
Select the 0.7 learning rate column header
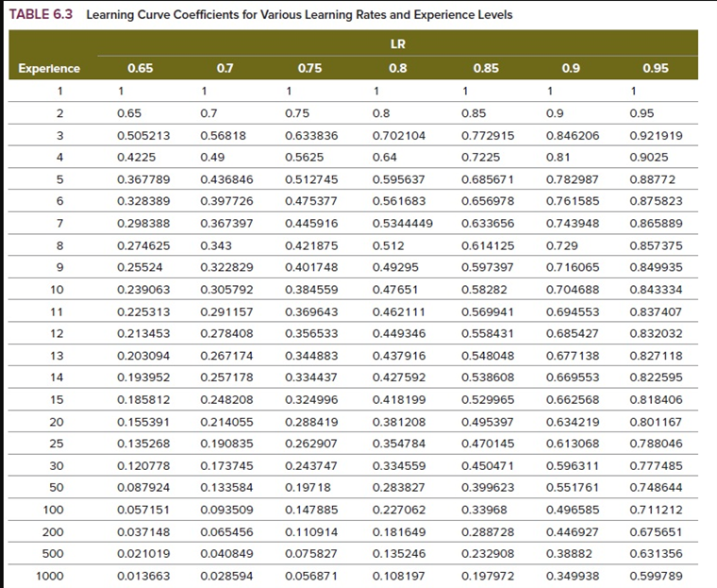[225, 68]
